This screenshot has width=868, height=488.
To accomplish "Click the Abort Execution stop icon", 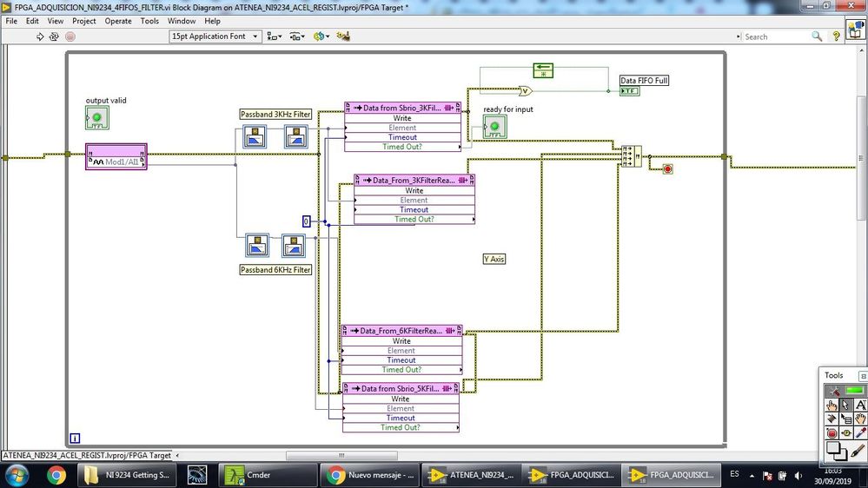I will [x=70, y=36].
